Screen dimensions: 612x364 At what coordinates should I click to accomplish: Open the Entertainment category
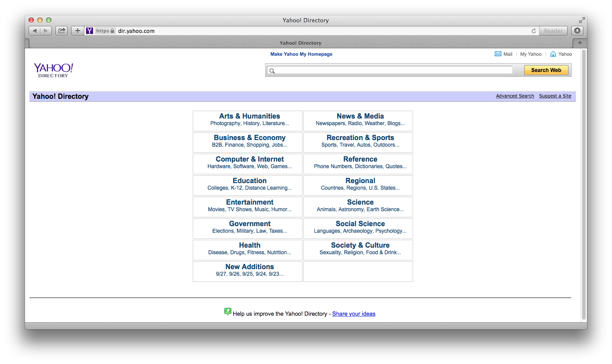click(249, 202)
